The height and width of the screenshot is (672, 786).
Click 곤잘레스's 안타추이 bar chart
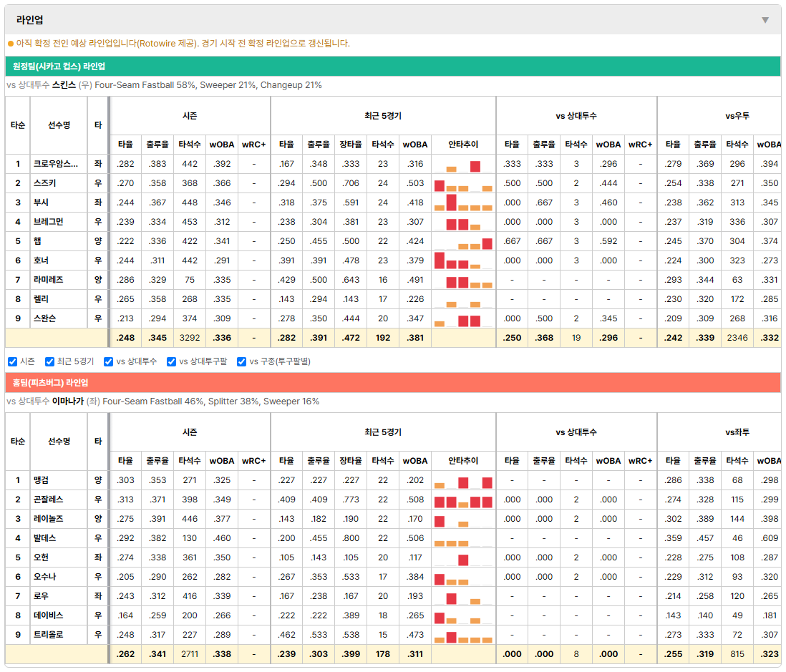pyautogui.click(x=463, y=500)
